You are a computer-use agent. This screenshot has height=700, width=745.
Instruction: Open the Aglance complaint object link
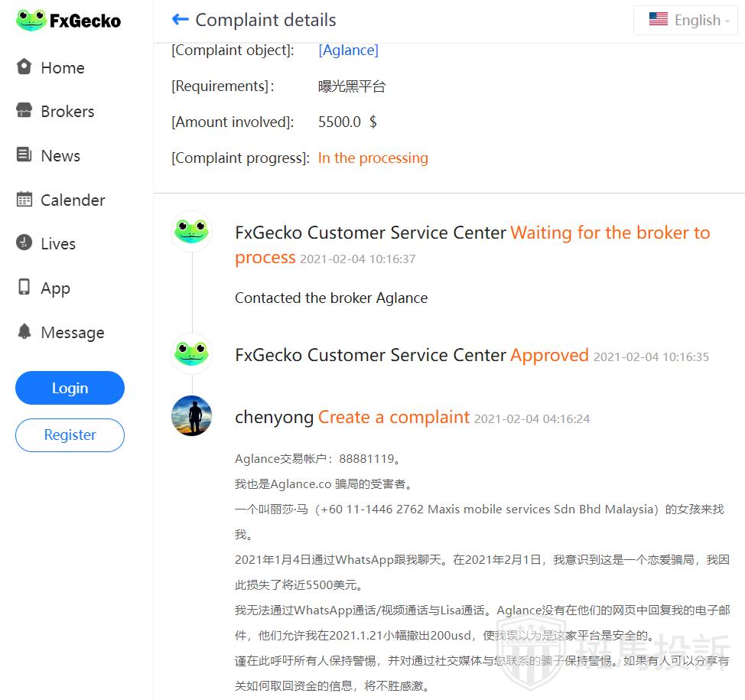click(x=348, y=50)
